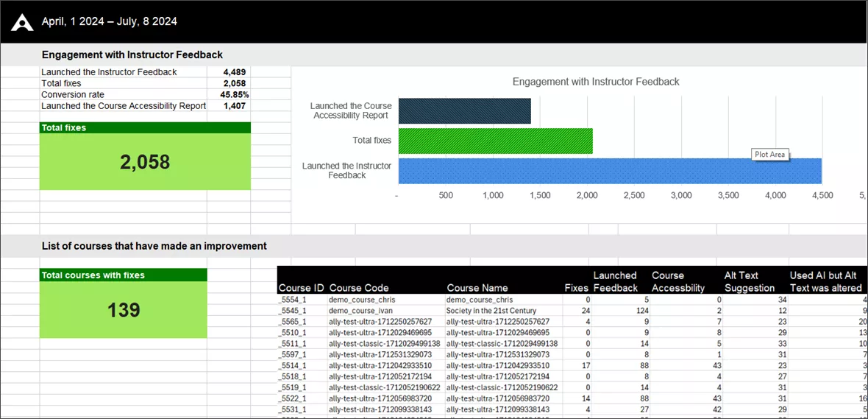Click the List of courses section heading
Screen dimensions: 868x419
(x=154, y=246)
